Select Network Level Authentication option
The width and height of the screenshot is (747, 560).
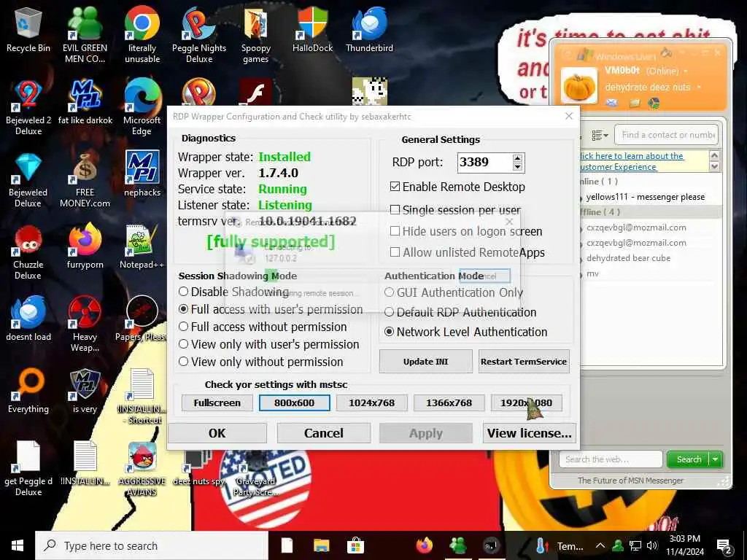click(390, 332)
